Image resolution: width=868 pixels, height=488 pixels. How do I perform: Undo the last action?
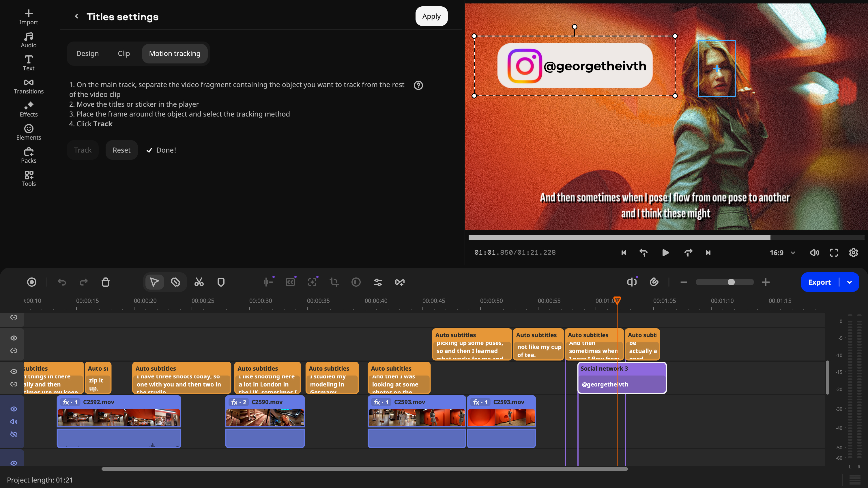[62, 282]
